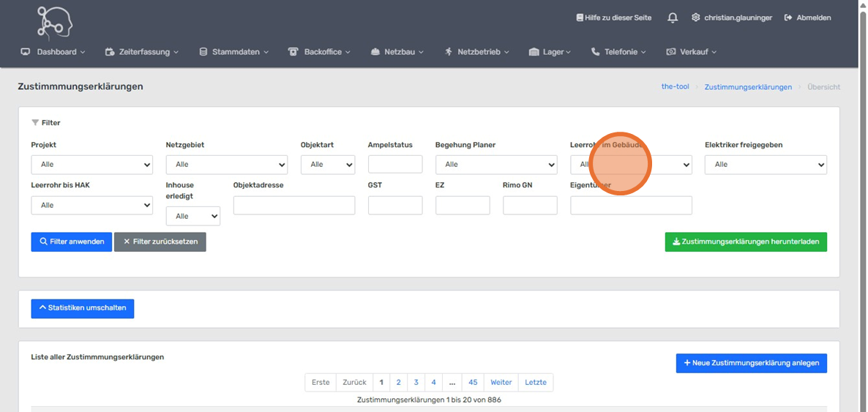Click the Abmelden logout icon
Viewport: 868px width, 412px height.
pos(788,18)
